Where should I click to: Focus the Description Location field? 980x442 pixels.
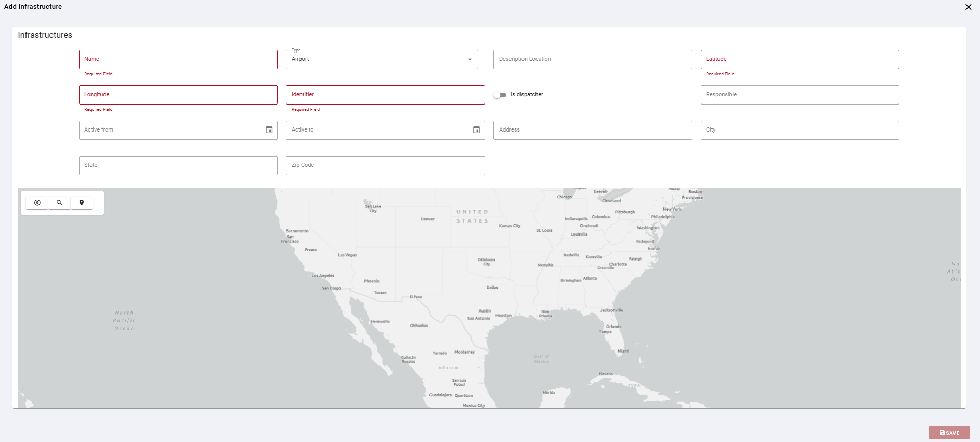[x=593, y=59]
